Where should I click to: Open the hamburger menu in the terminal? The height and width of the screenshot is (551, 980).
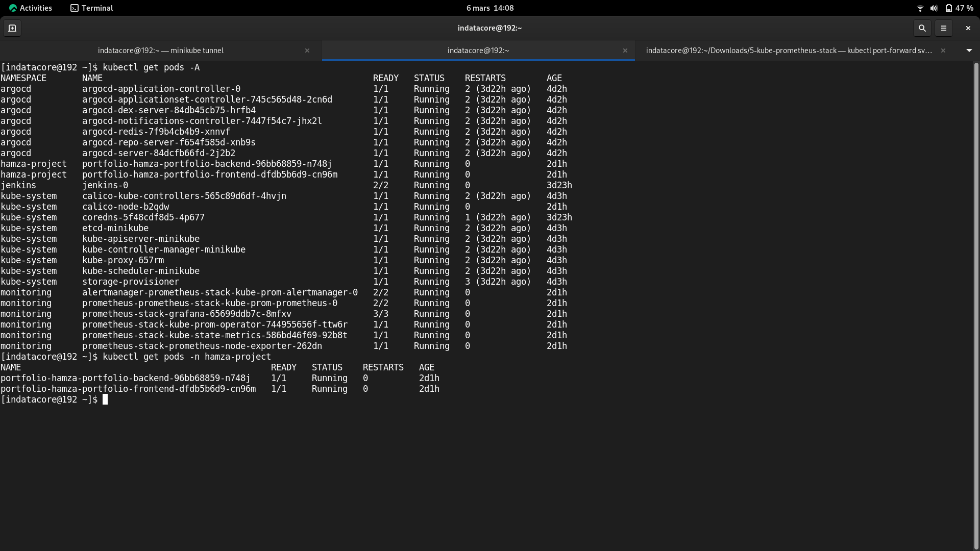(x=944, y=28)
